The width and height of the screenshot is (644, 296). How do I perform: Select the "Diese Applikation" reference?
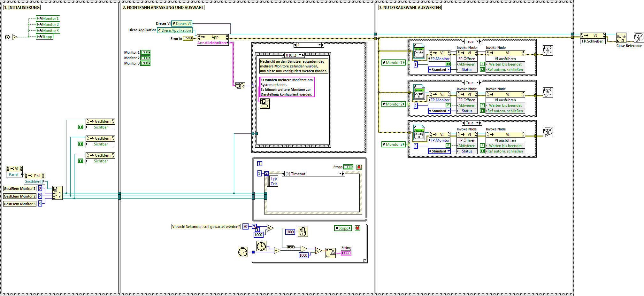click(175, 30)
